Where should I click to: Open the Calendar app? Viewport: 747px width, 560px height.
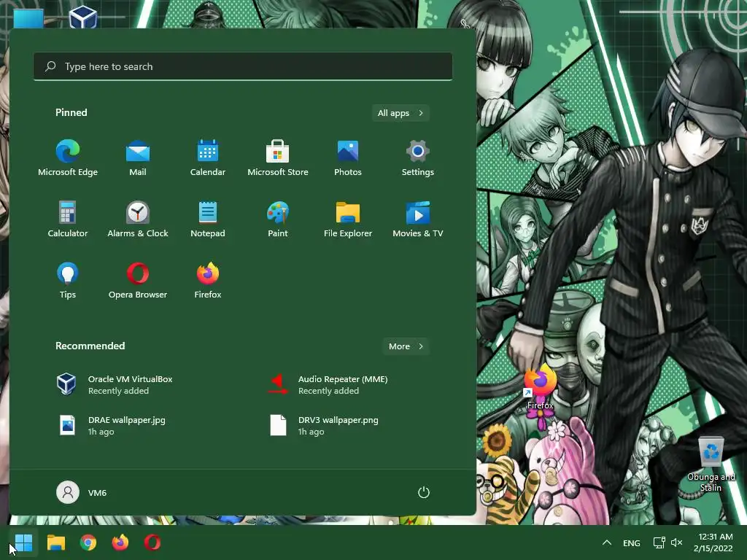point(208,158)
